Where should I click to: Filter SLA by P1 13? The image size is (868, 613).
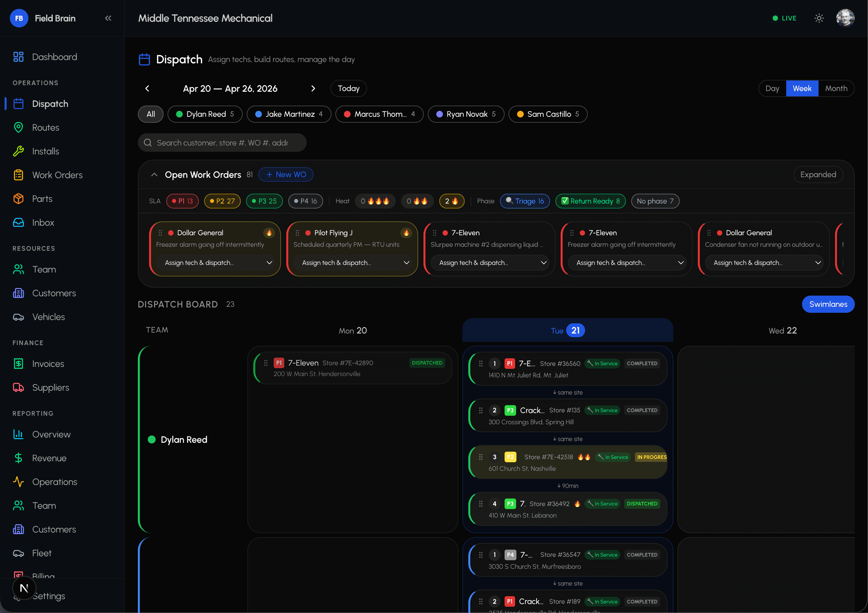pos(183,201)
